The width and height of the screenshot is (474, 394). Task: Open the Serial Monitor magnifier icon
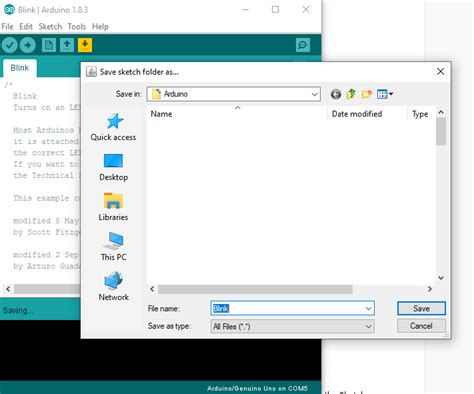point(303,45)
